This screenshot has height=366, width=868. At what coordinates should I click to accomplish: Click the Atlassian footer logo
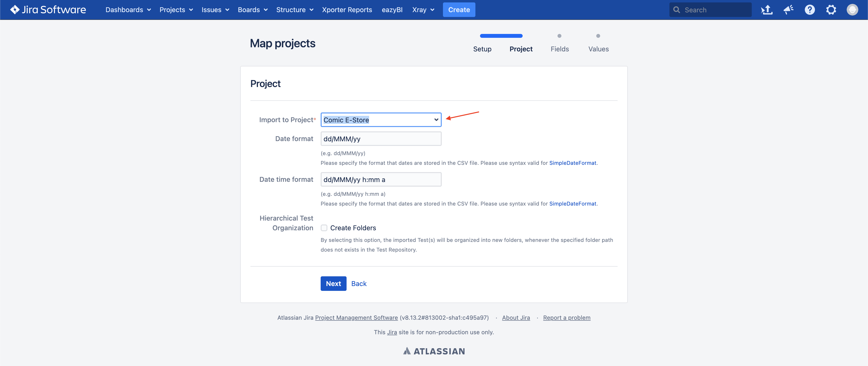pyautogui.click(x=434, y=351)
